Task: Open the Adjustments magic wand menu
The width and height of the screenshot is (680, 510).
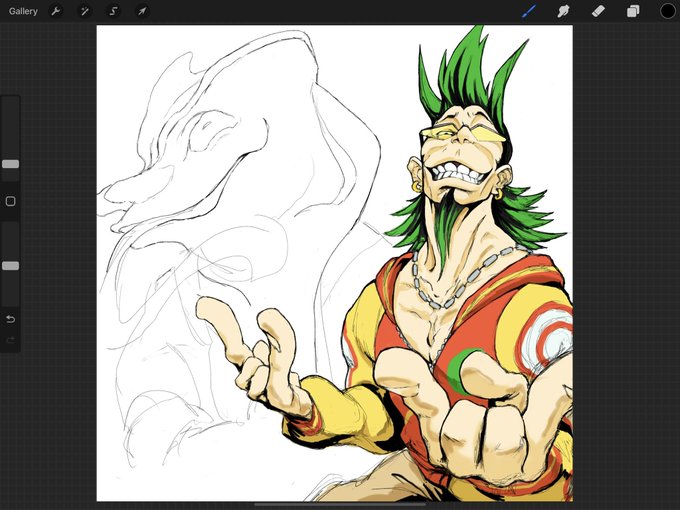Action: (85, 11)
